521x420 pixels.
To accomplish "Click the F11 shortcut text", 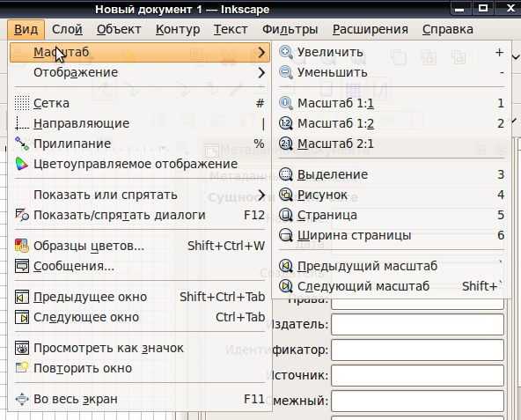I will coord(254,399).
